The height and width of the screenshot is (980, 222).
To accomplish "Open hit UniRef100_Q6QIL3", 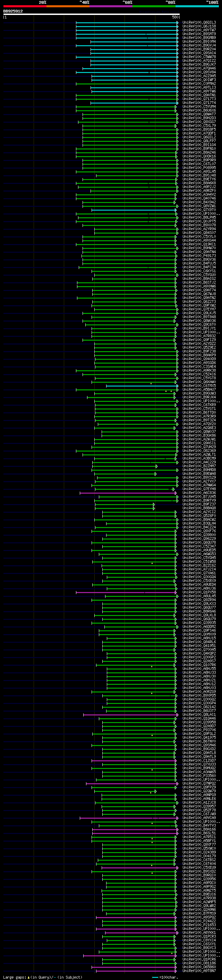I will coord(199,23).
